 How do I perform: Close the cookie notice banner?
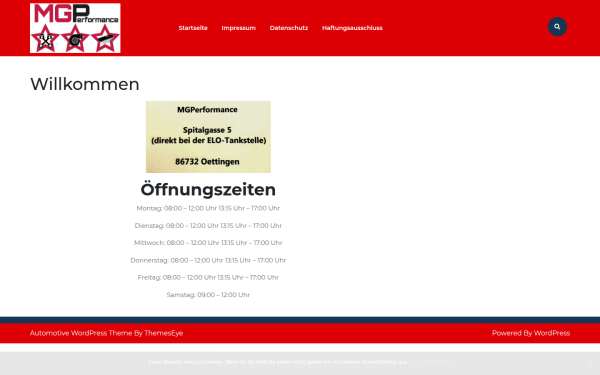point(590,363)
